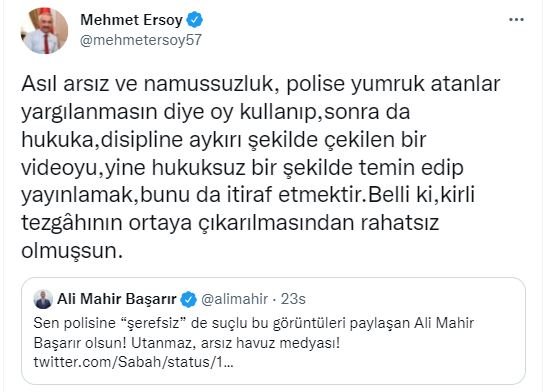Viewport: 551px width, 392px height.
Task: Open the @mehmetersoy57 handle link
Action: tap(141, 40)
